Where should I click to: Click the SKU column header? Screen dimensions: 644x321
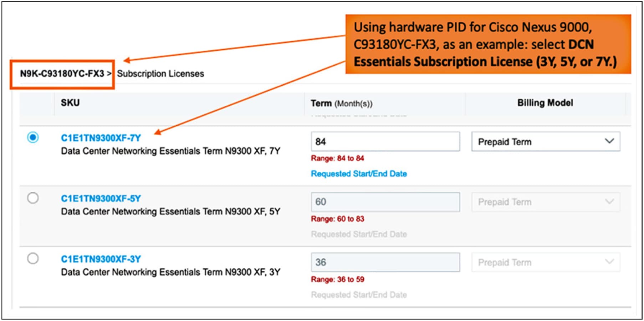click(70, 103)
